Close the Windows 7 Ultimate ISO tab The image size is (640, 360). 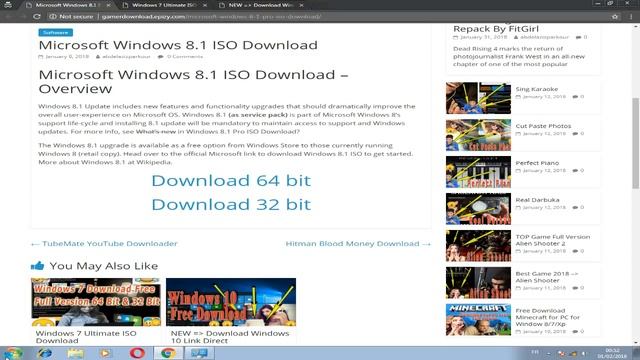click(x=205, y=5)
